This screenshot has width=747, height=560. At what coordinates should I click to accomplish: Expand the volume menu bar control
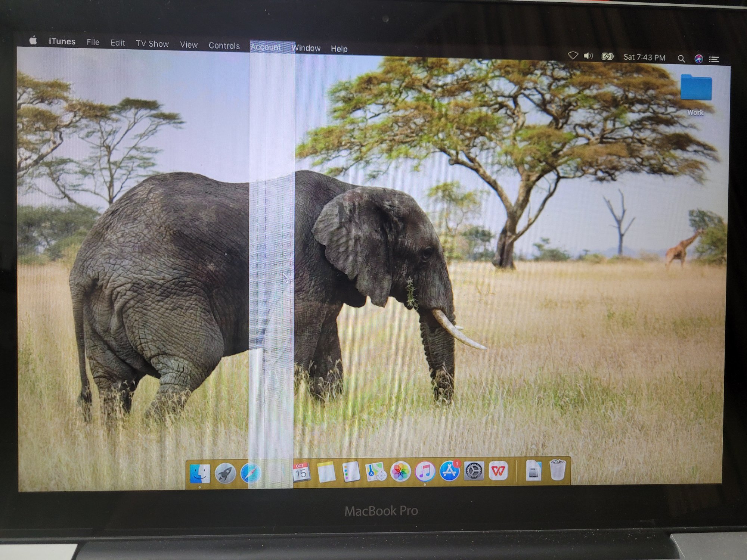click(589, 56)
